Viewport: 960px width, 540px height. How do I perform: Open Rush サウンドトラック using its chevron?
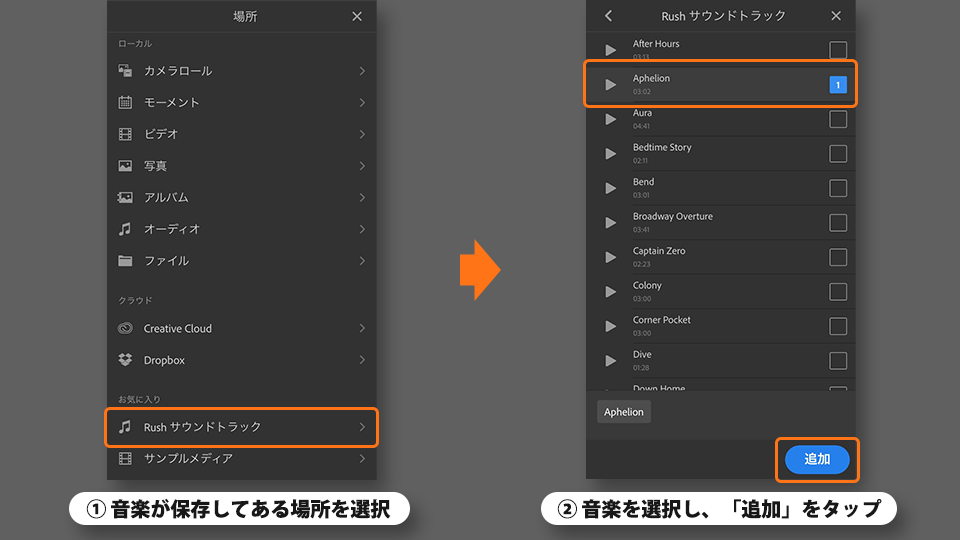[x=362, y=427]
